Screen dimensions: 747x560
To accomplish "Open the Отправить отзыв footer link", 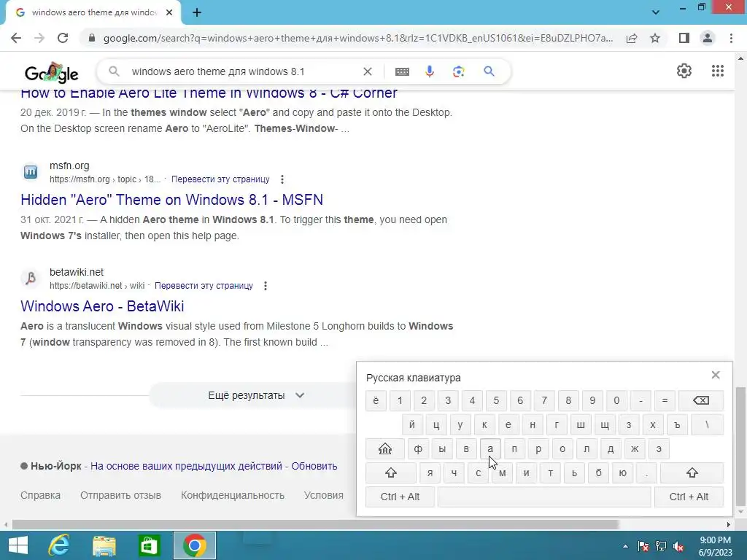I will point(120,495).
